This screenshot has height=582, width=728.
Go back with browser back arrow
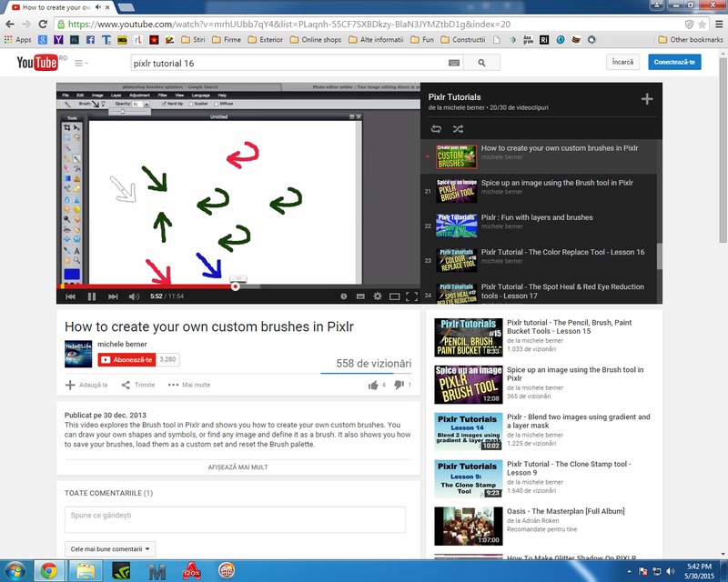pos(10,25)
